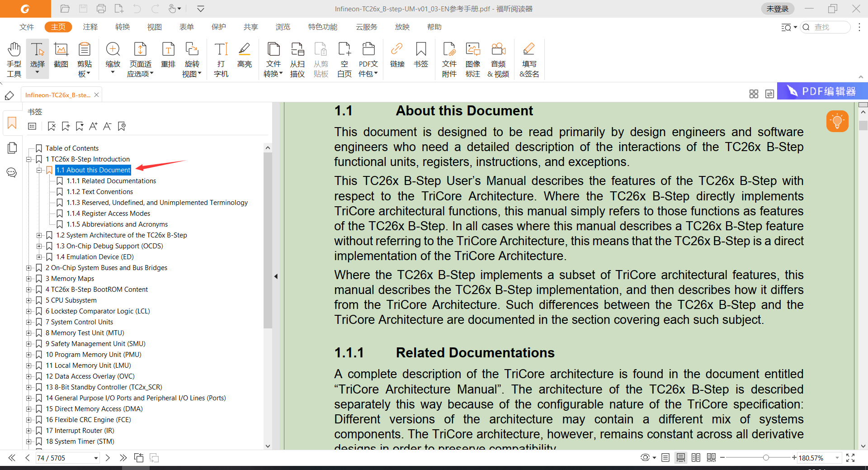
Task: Select the Typewriter (打字机) tool
Action: 221,59
